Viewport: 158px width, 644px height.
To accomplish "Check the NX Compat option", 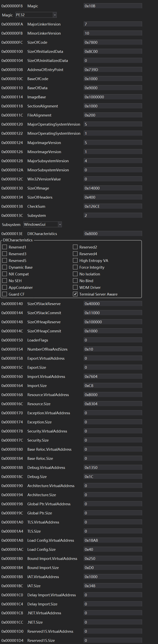I will [x=5, y=274].
